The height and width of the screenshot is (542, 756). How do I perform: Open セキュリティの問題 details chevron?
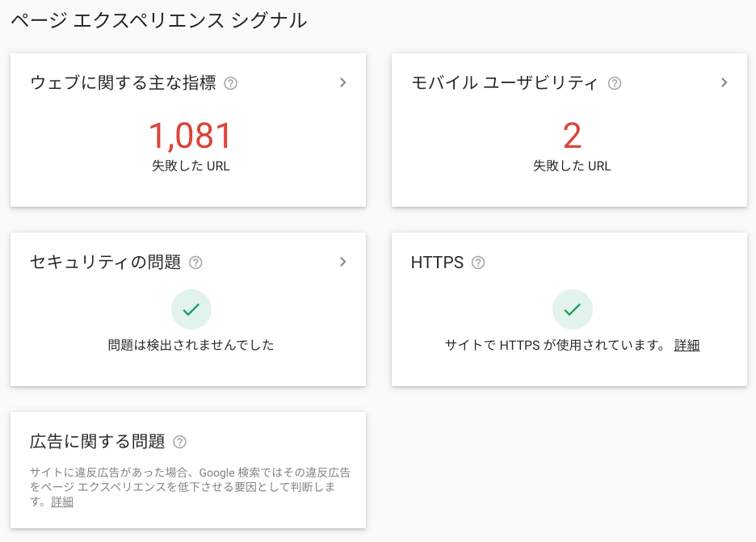click(x=342, y=262)
